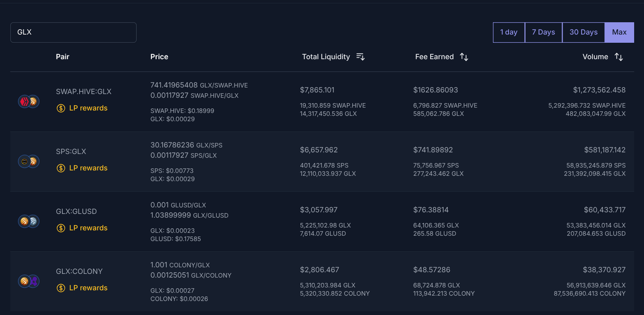644x315 pixels.
Task: Click volume $60,433.717
Action: (x=605, y=210)
